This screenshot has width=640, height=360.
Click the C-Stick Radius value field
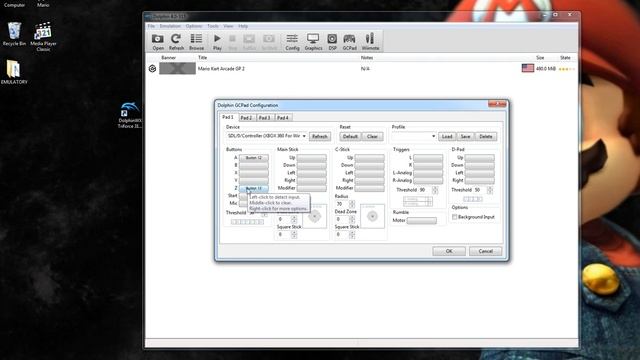point(342,204)
